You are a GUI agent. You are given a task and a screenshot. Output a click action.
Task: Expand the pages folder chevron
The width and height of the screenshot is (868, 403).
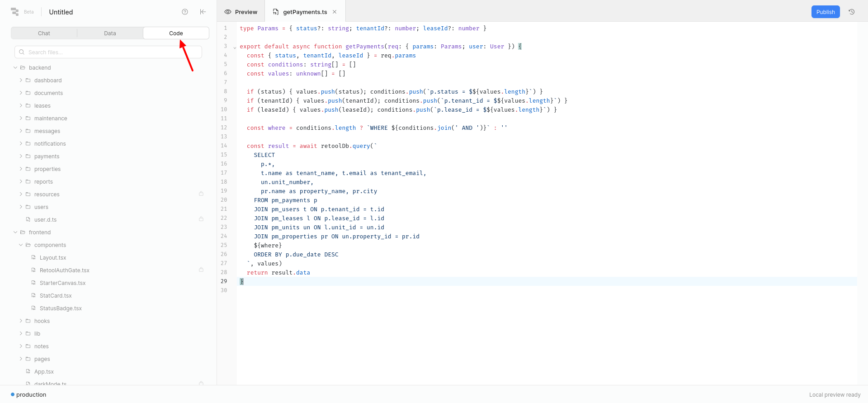pos(21,359)
